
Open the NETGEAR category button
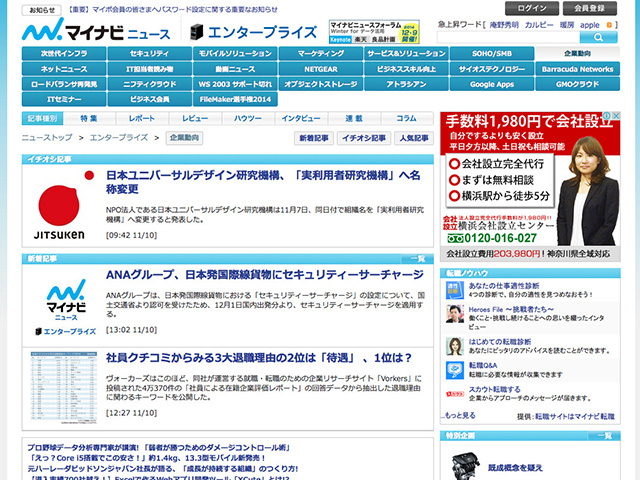pyautogui.click(x=321, y=69)
